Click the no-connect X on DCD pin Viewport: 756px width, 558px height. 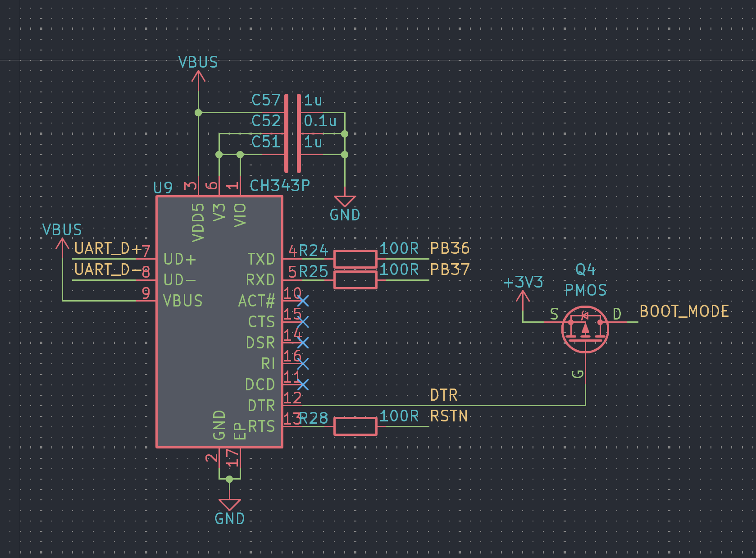click(x=303, y=384)
